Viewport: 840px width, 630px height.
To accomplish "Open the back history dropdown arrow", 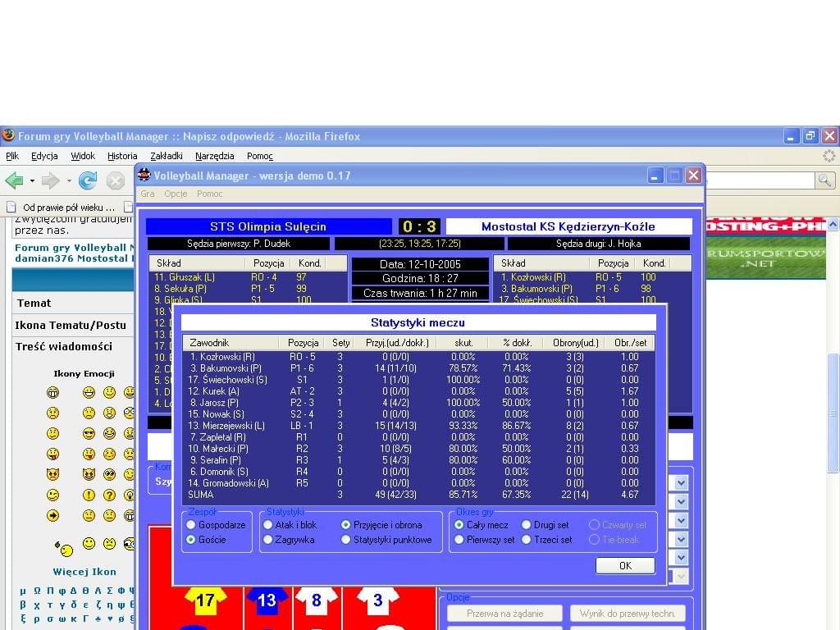I will (x=32, y=180).
